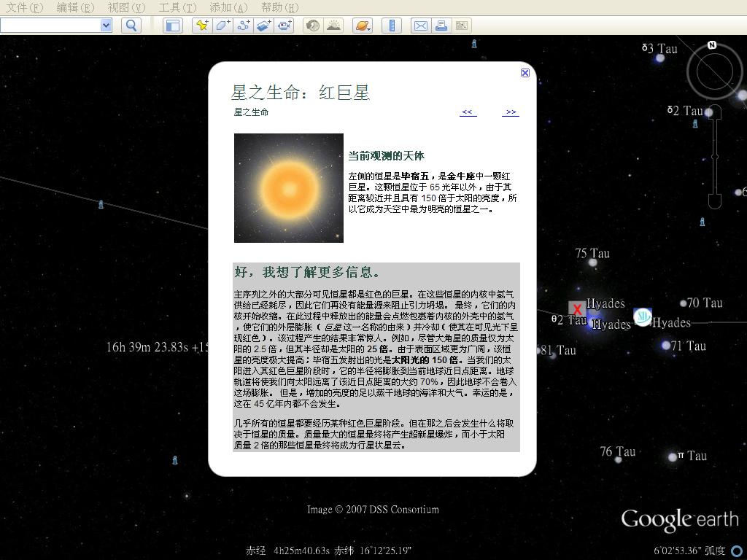This screenshot has width=747, height=560.
Task: Expand the search box dropdown arrow
Action: pyautogui.click(x=107, y=26)
